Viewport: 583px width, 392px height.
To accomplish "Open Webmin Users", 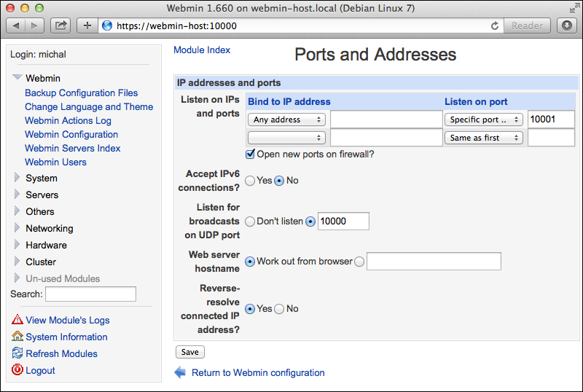I will (55, 162).
